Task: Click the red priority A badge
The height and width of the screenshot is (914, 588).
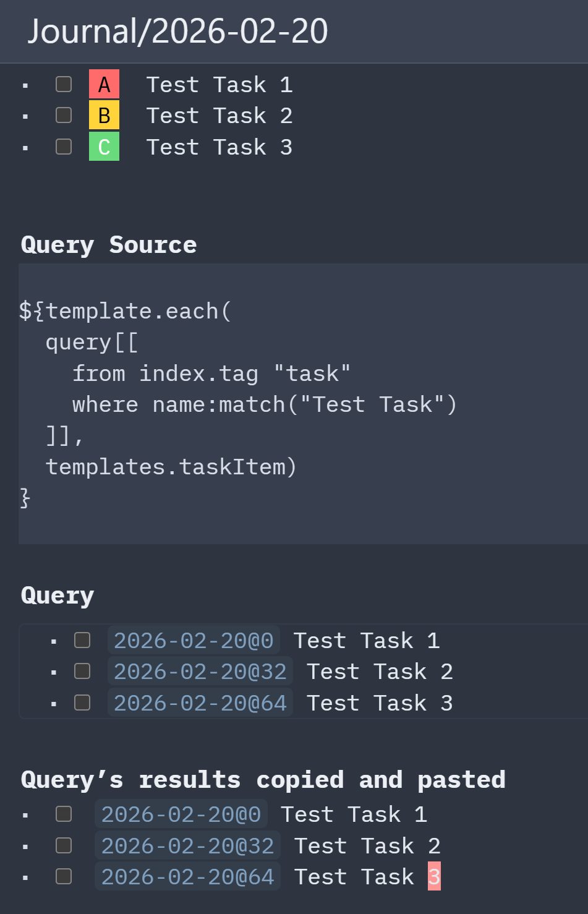Action: [x=104, y=84]
